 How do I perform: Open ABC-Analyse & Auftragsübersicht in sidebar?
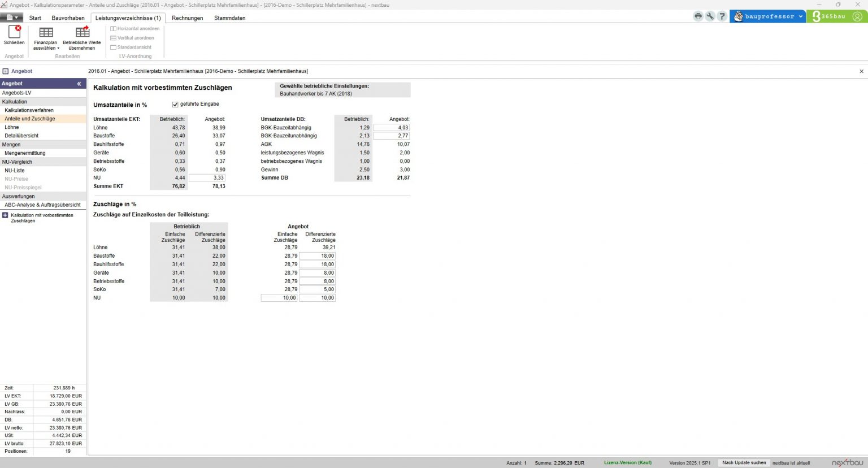click(x=42, y=205)
